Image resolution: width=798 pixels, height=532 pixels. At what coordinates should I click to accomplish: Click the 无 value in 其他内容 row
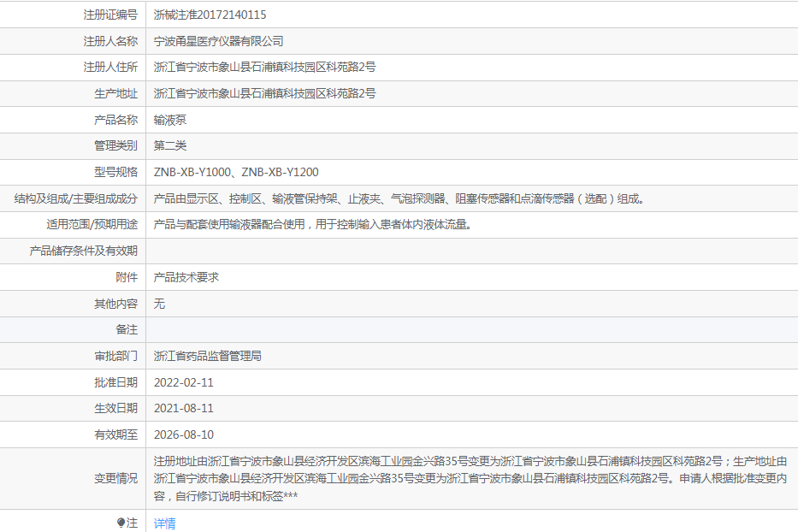[159, 304]
